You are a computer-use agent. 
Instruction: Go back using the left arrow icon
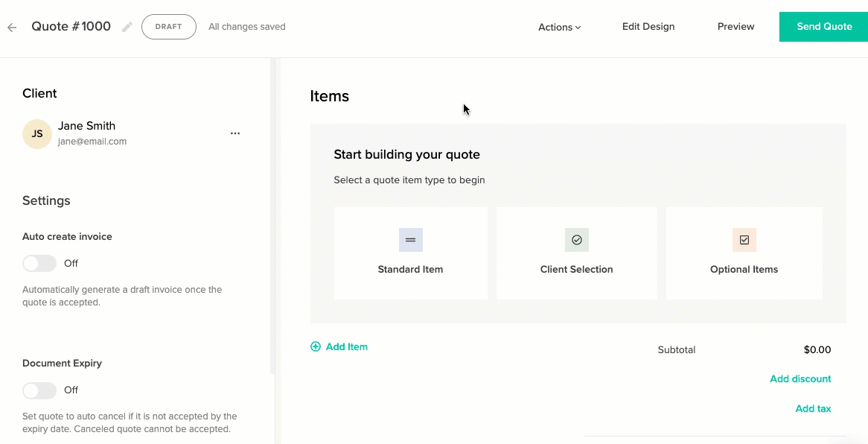[12, 27]
